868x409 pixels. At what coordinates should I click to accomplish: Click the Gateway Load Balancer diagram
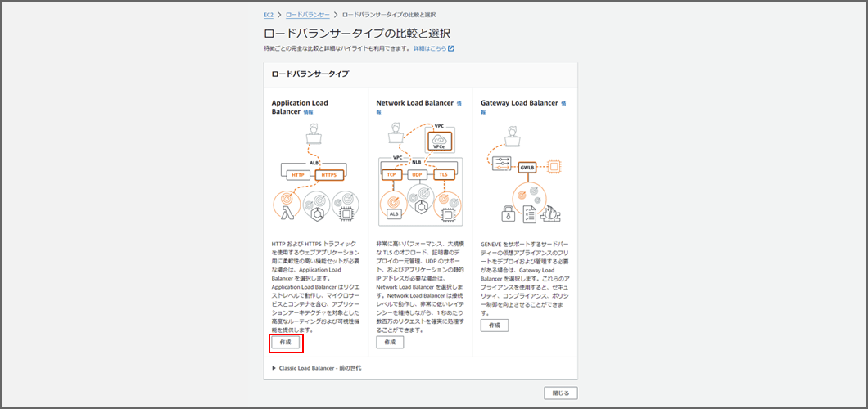tap(525, 173)
